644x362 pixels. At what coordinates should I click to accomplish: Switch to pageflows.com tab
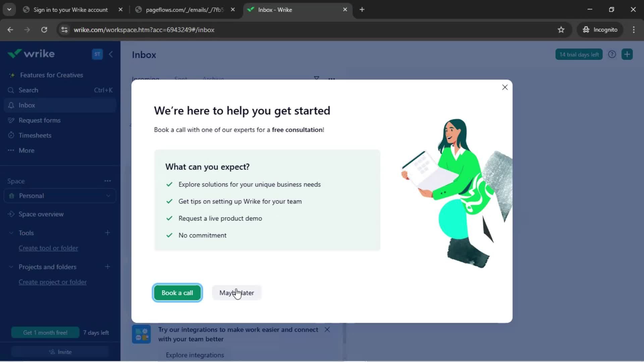[x=184, y=10]
